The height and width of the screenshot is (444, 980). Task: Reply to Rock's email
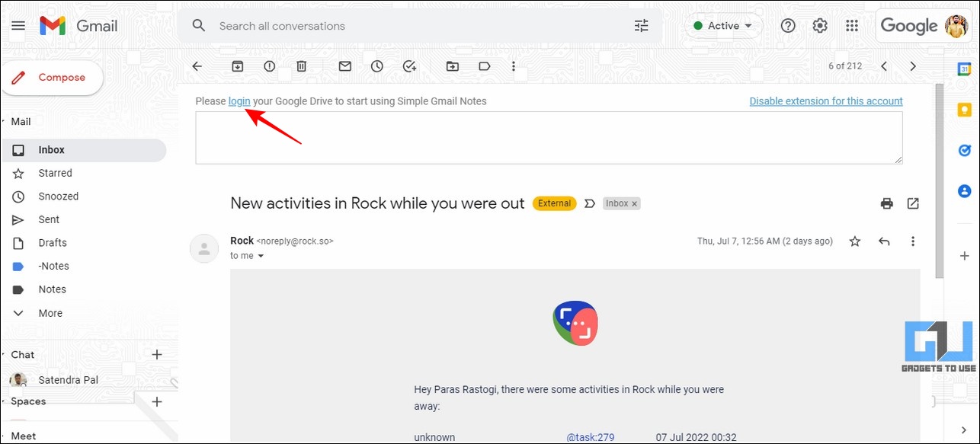pos(884,241)
